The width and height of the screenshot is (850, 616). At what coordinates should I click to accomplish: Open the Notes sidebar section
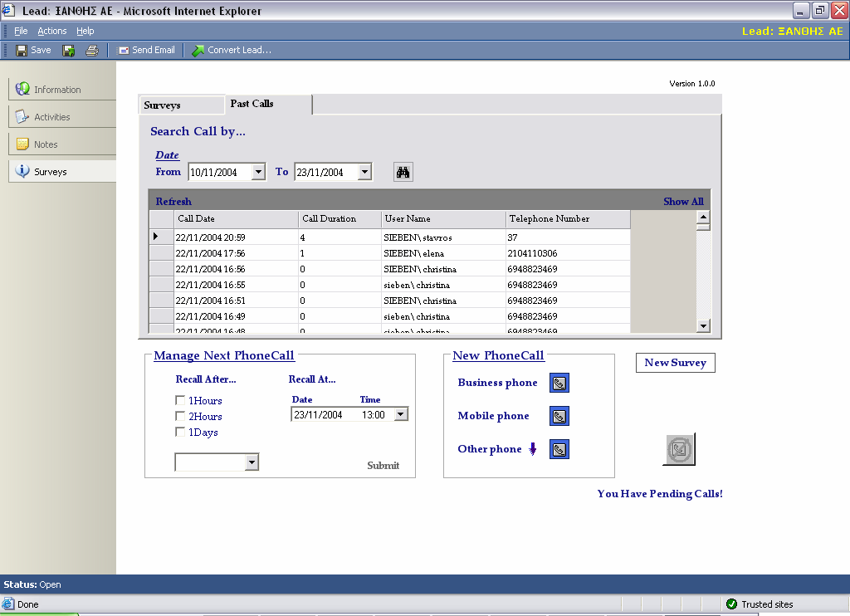62,144
